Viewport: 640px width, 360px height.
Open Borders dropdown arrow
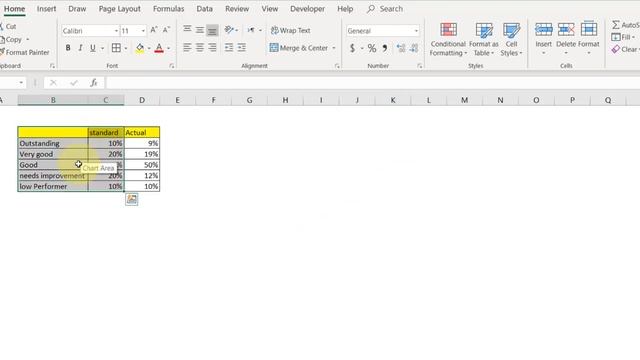126,48
